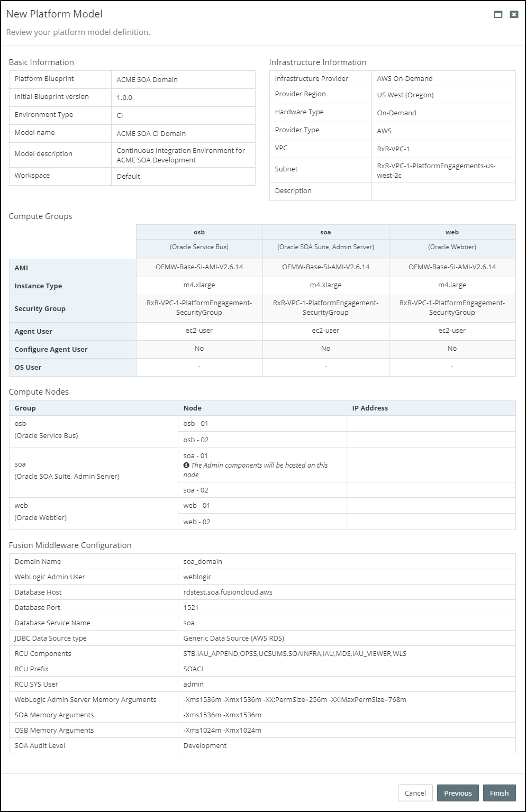Click the Platform Blueprint value ACME SOA Domain
Screen dimensions: 526x812
(148, 78)
